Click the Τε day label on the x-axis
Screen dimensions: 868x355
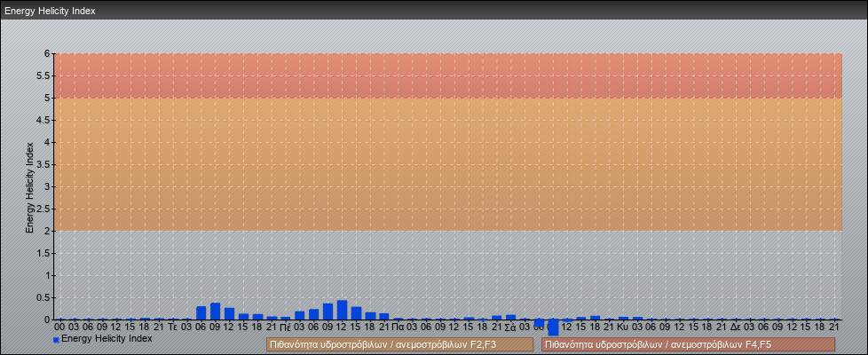point(173,327)
